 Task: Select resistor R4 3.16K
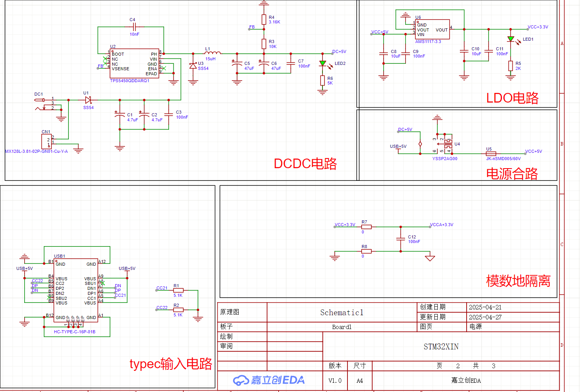pyautogui.click(x=264, y=20)
